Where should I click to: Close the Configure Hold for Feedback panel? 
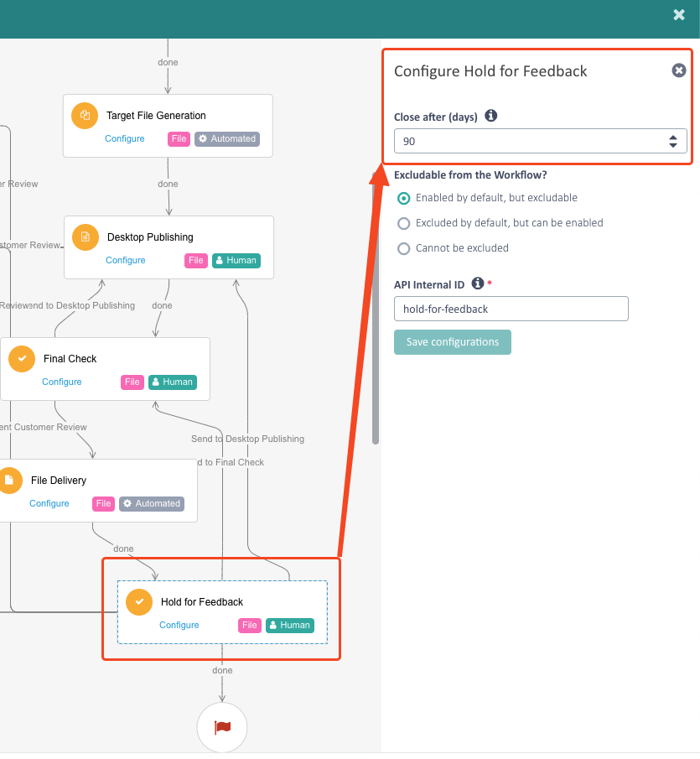pos(679,70)
